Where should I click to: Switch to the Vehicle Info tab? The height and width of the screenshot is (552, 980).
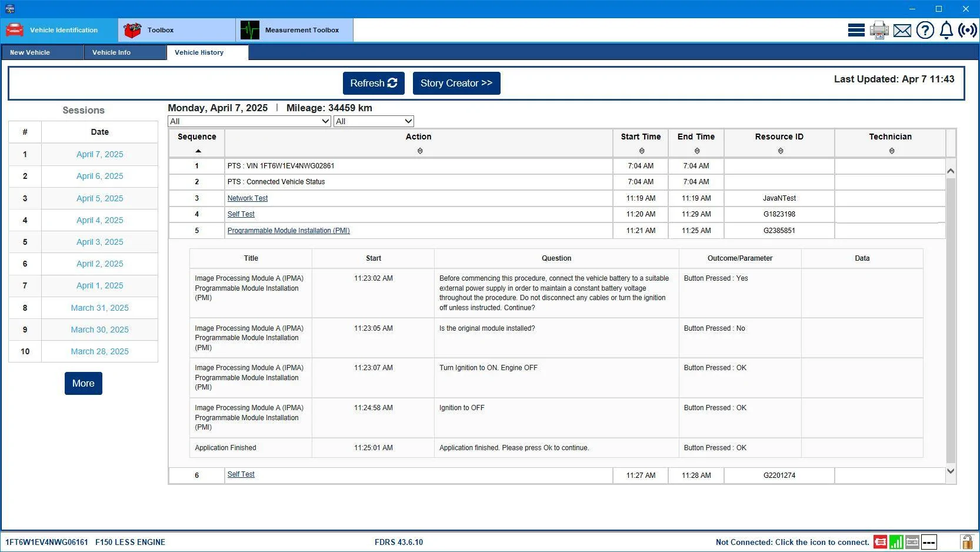112,52
